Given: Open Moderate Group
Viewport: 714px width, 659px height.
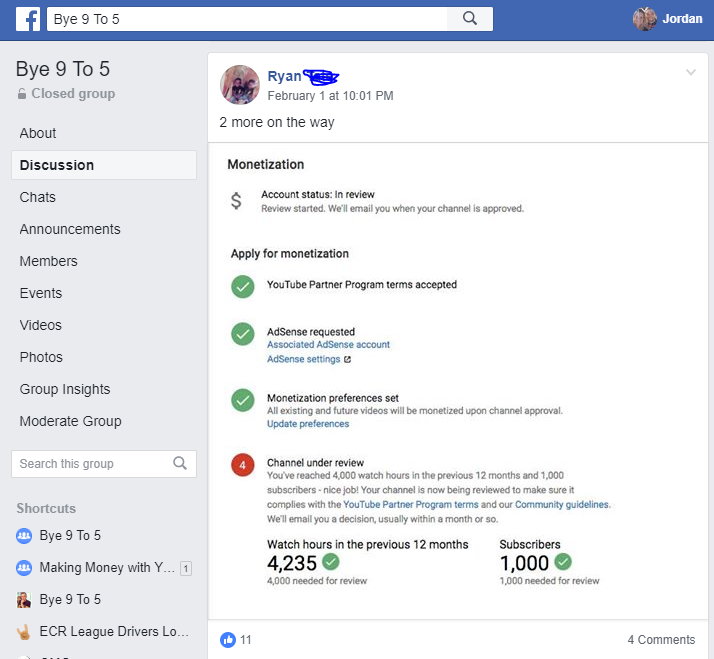Looking at the screenshot, I should coord(71,421).
